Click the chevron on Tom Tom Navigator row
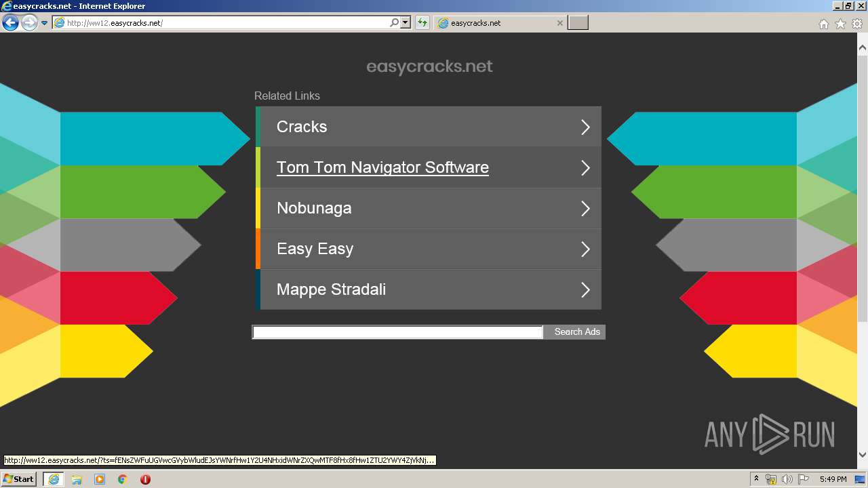 point(585,167)
